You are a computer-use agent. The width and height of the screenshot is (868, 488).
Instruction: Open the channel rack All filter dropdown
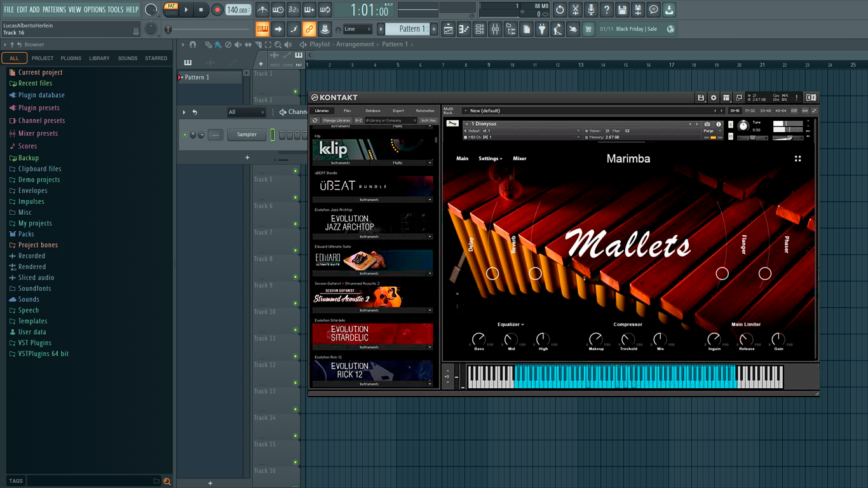246,112
